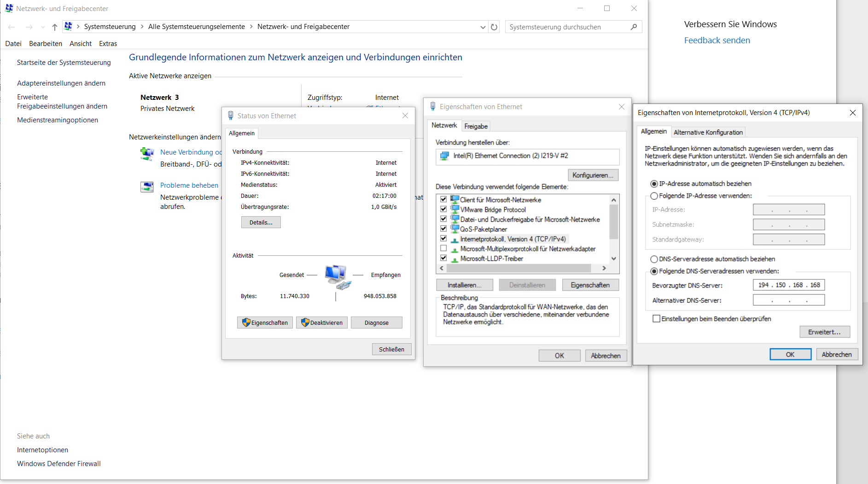The height and width of the screenshot is (484, 868).
Task: Click the horizontal scrollbar thumb of component list
Action: click(518, 268)
